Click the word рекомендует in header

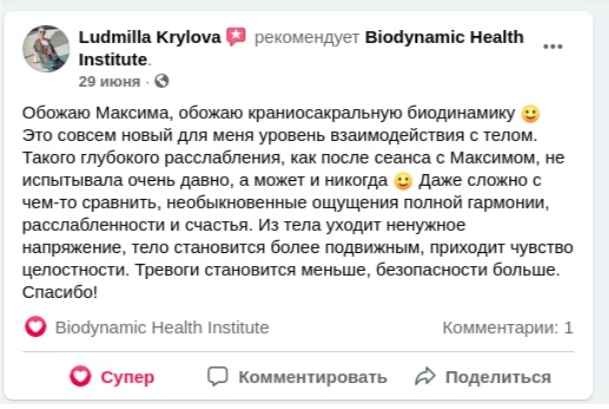point(307,38)
